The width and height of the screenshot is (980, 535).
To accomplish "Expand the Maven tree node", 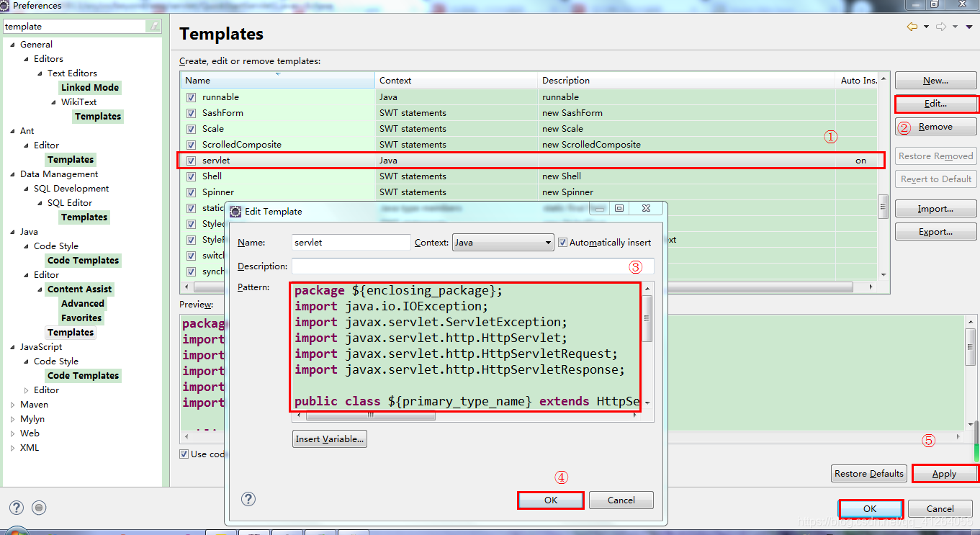I will [x=13, y=405].
